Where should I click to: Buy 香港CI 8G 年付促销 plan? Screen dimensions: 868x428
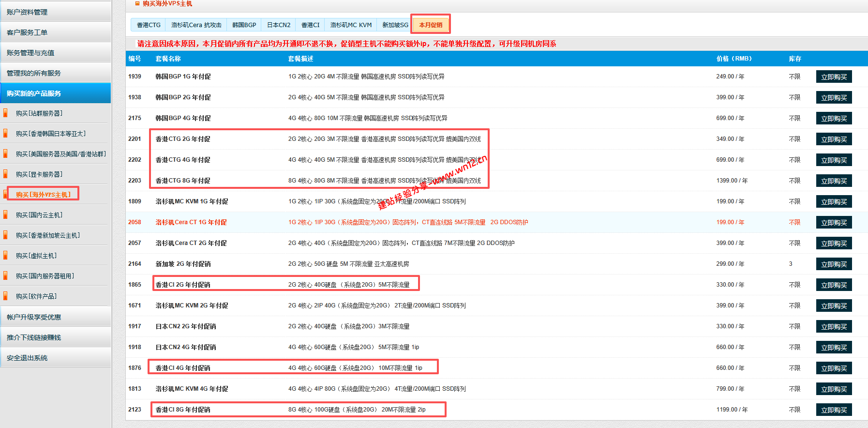tap(834, 410)
